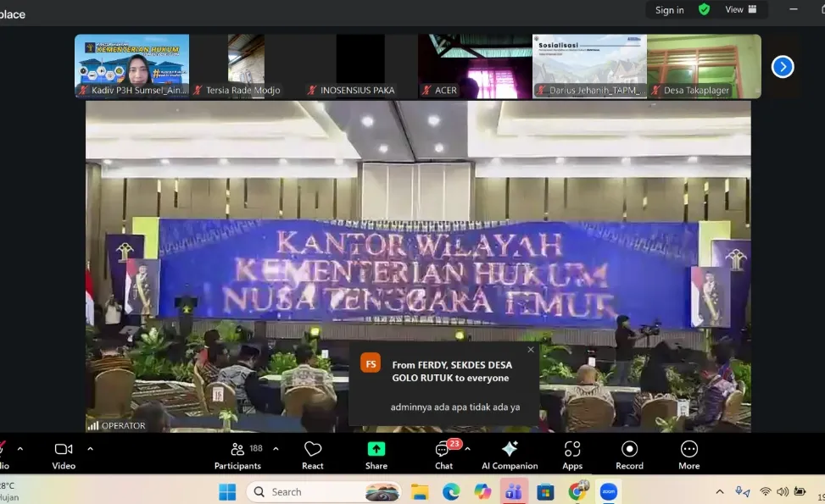Click the FS sender avatar

[x=371, y=363]
